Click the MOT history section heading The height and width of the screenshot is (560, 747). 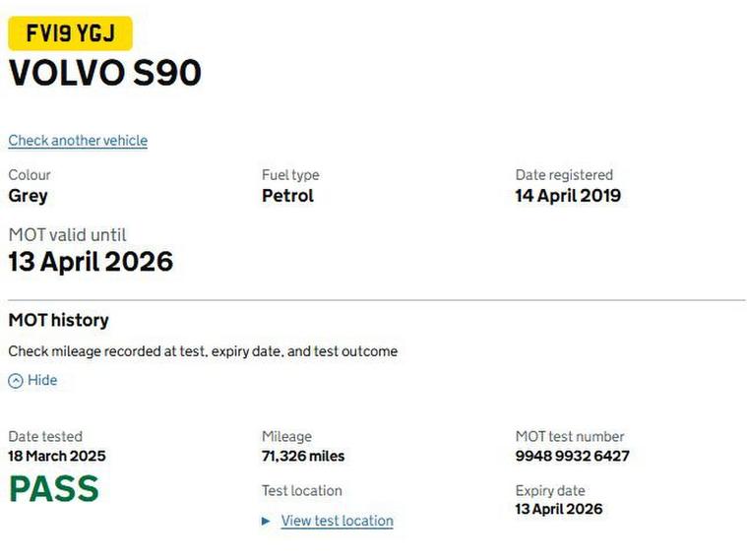59,321
